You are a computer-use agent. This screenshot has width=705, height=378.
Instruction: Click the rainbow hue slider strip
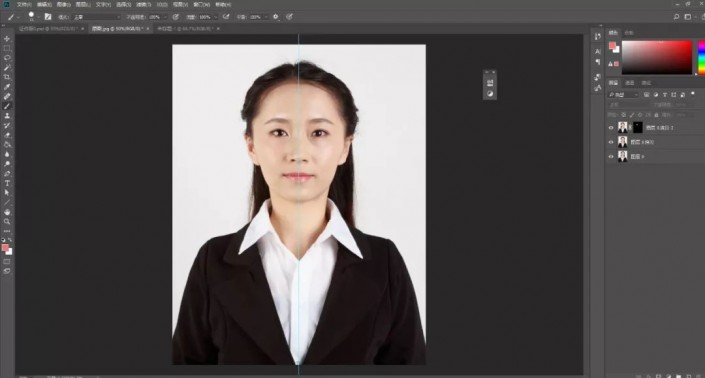pyautogui.click(x=701, y=57)
